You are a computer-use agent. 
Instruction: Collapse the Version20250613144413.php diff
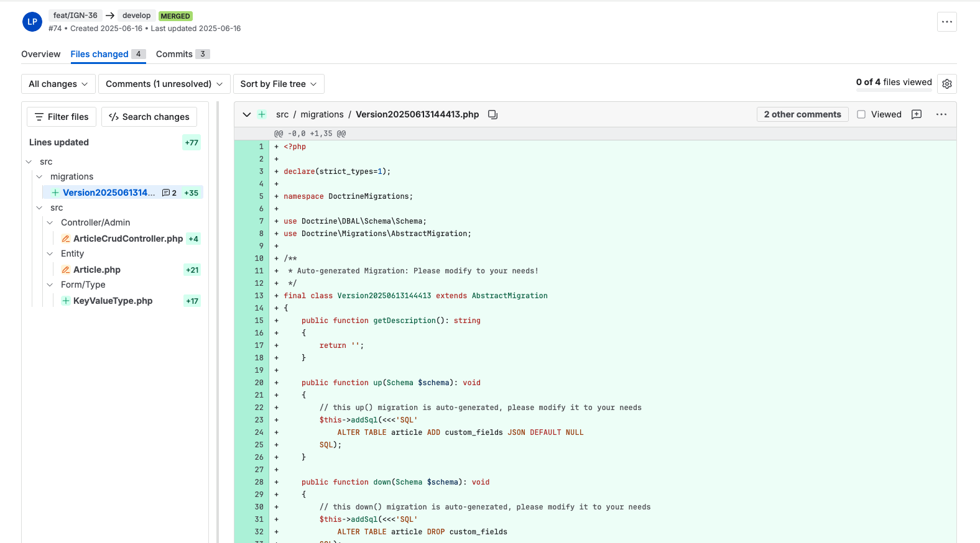point(247,114)
